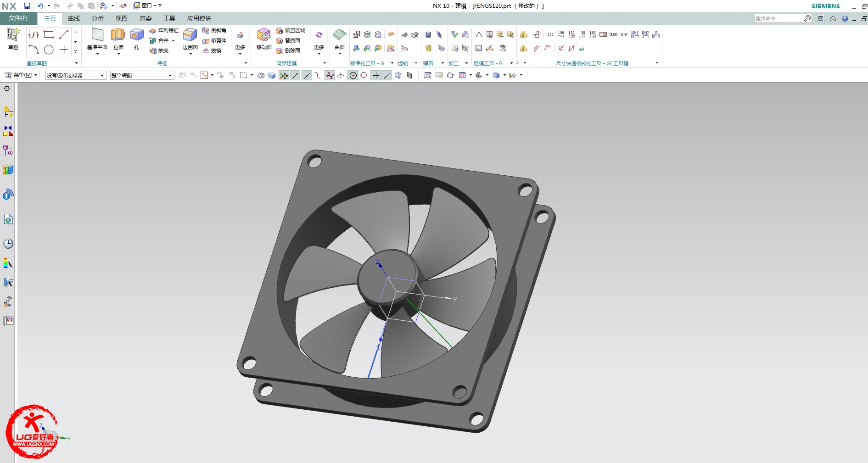Select the rectangle sketch tool

pos(49,34)
